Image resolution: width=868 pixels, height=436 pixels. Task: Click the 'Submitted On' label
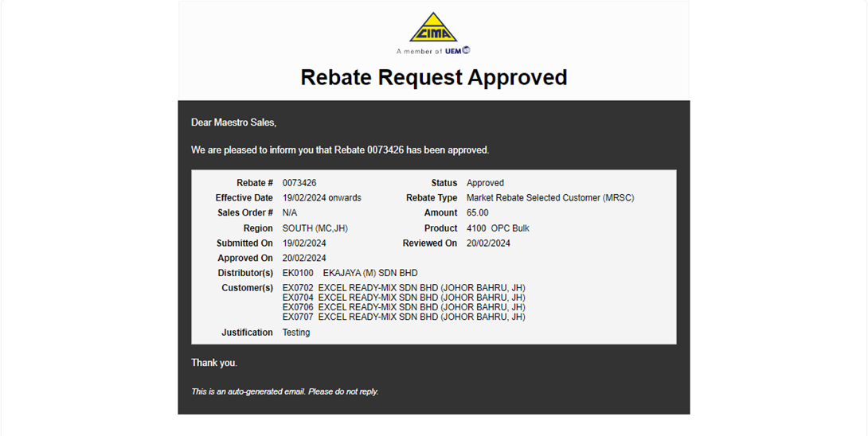click(244, 243)
